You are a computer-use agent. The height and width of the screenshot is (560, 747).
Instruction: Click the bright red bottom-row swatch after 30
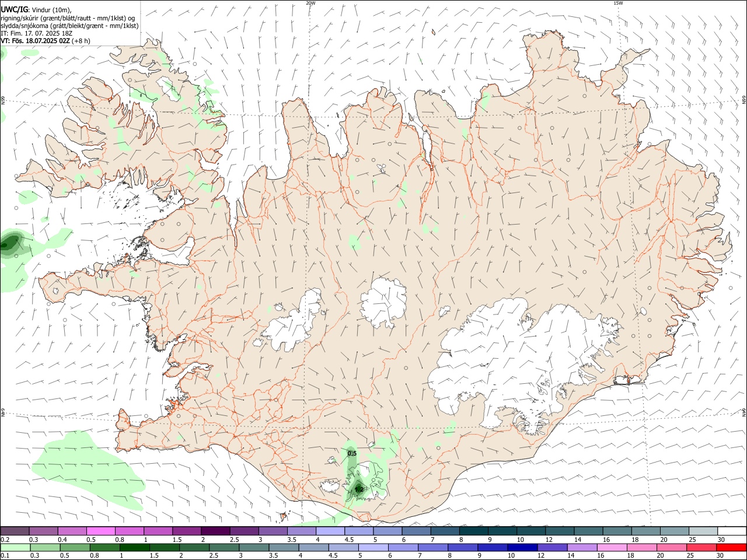coord(731,547)
